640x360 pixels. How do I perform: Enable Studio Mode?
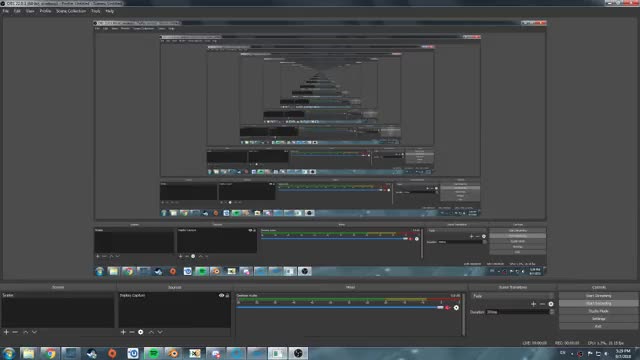pos(598,311)
